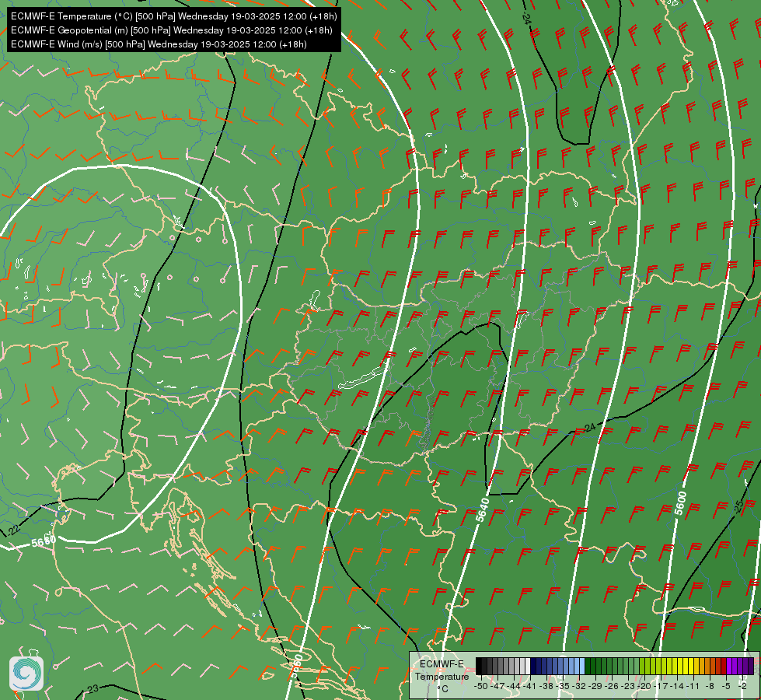Click the swirl logo icon
This screenshot has width=761, height=700.
[26, 674]
